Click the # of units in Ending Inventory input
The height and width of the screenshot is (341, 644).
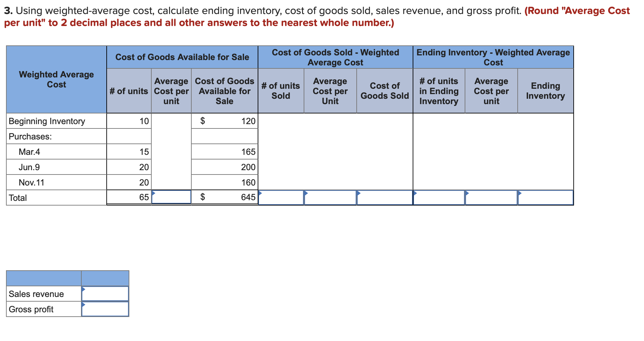[439, 198]
